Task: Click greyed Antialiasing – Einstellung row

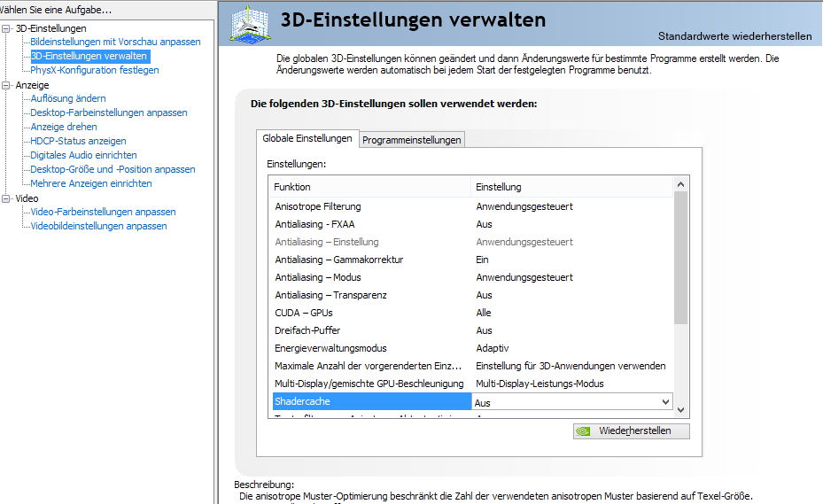Action: point(472,242)
